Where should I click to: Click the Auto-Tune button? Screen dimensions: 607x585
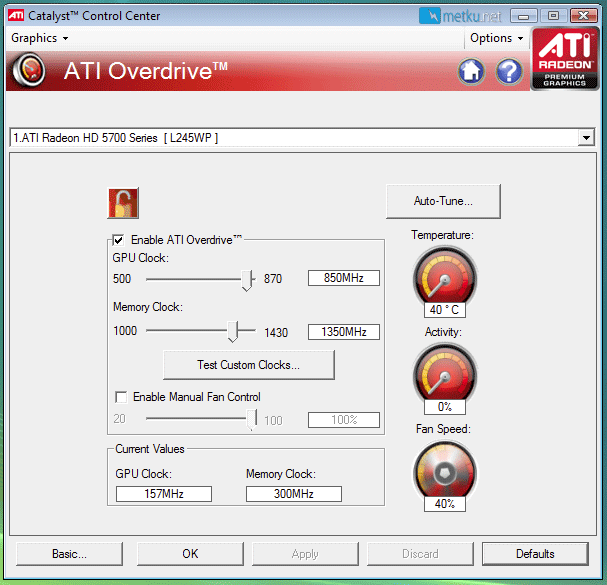(x=443, y=201)
